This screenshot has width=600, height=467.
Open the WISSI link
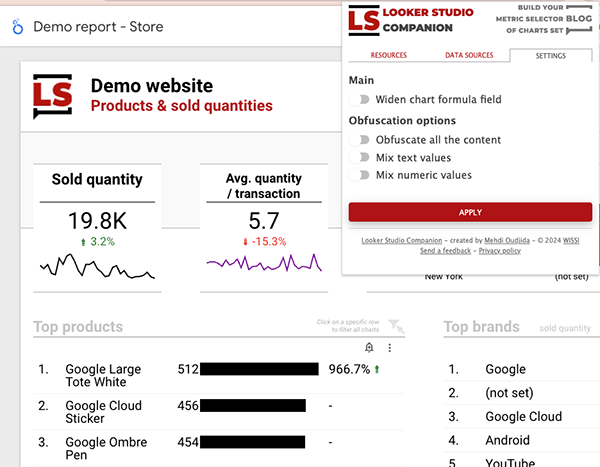pyautogui.click(x=571, y=240)
